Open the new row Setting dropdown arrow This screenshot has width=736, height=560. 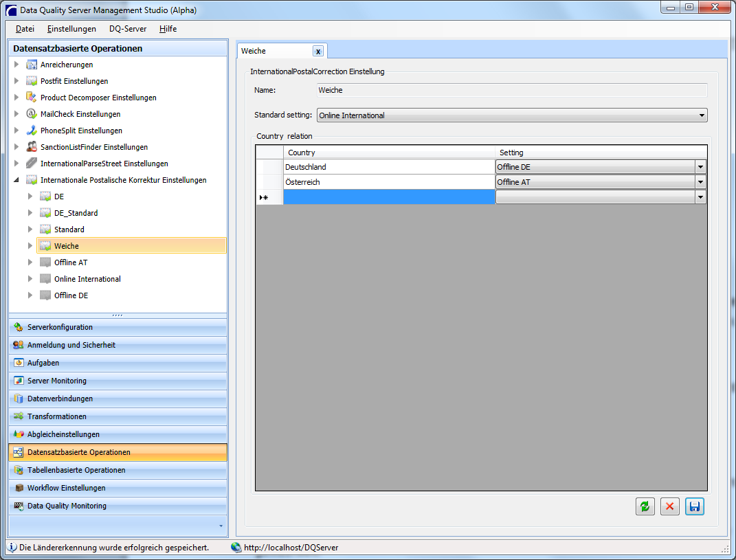[700, 197]
